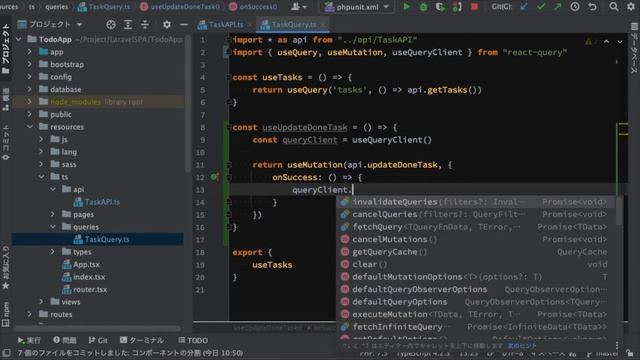
Task: Open project panel options gear
Action: pos(167,24)
